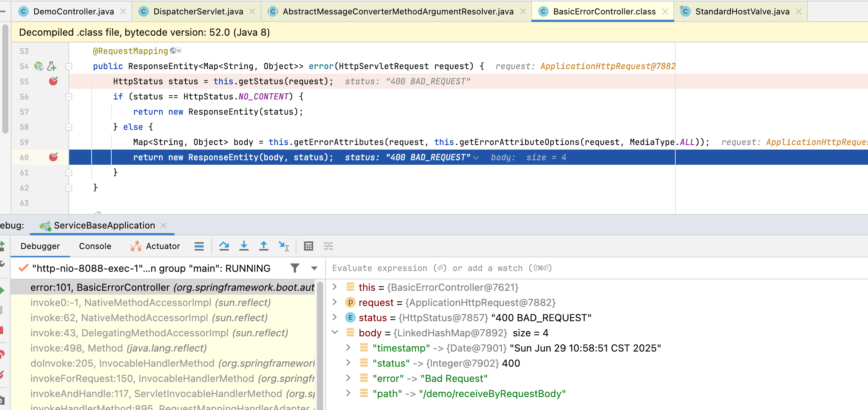Click Step Into debugger icon
Screen dimensions: 868x410
pyautogui.click(x=244, y=246)
